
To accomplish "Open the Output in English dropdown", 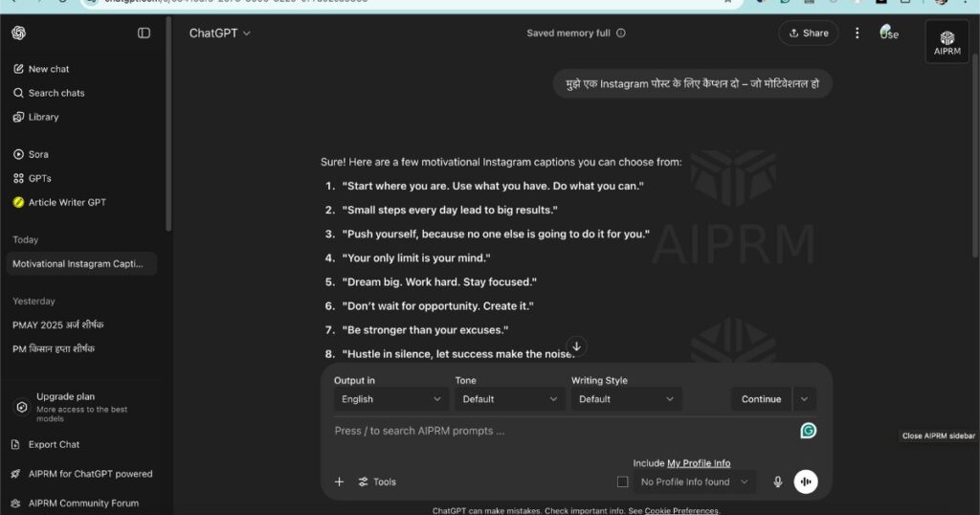I will 390,399.
